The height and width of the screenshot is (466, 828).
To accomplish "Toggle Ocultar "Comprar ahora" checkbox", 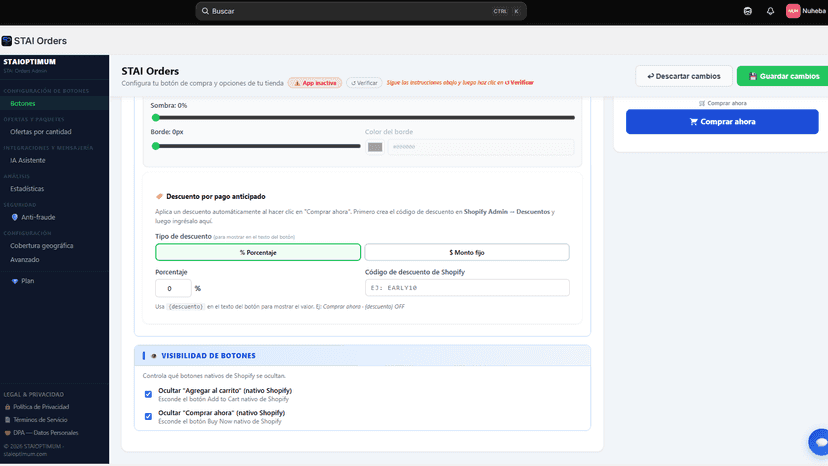I will coord(148,416).
